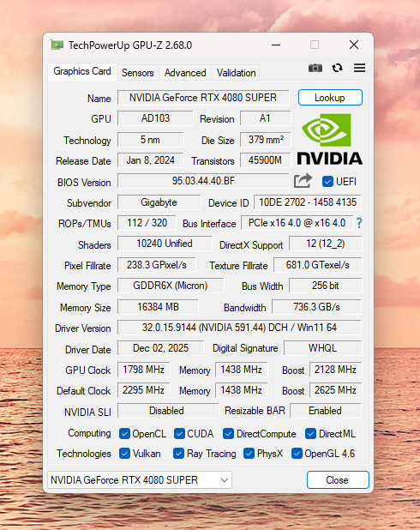Switch to the Sensors tab
This screenshot has height=530, width=420.
click(137, 73)
